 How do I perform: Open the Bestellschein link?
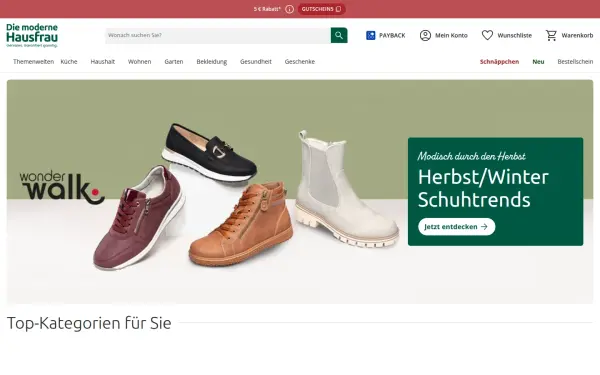tap(575, 62)
